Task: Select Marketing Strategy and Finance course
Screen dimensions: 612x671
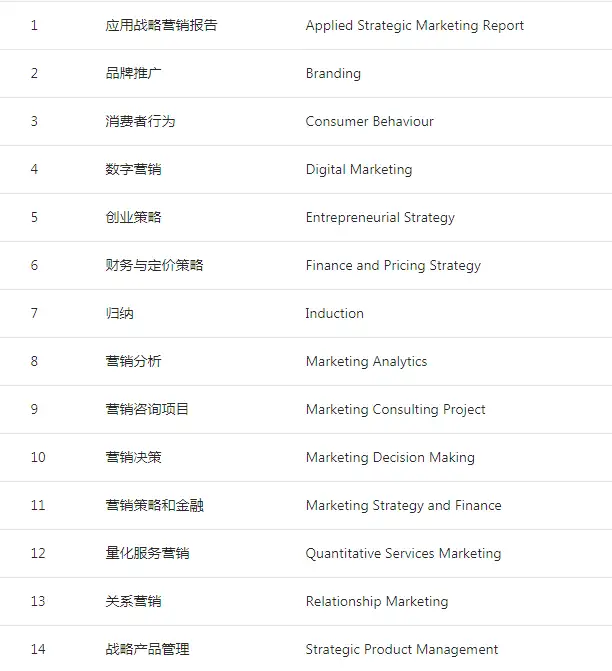Action: point(403,505)
